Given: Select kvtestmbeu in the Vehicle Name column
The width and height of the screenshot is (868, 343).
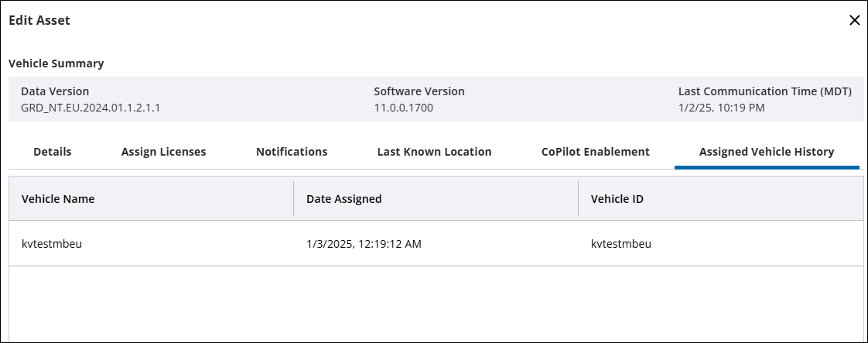Looking at the screenshot, I should pyautogui.click(x=52, y=244).
